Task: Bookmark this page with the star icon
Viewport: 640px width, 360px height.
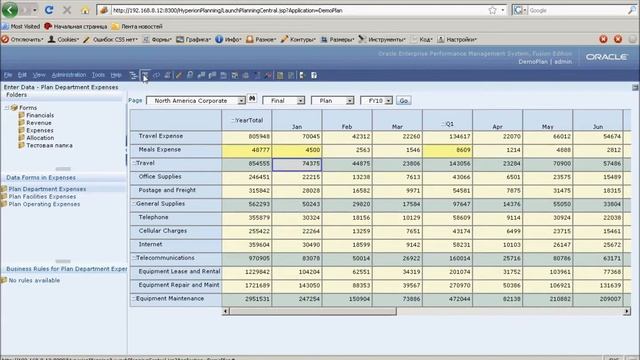Action: tap(493, 10)
